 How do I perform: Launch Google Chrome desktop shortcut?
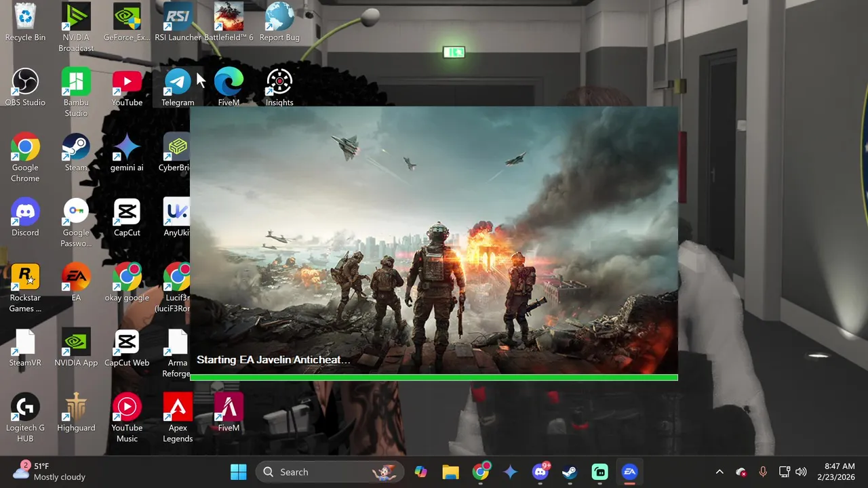click(25, 158)
